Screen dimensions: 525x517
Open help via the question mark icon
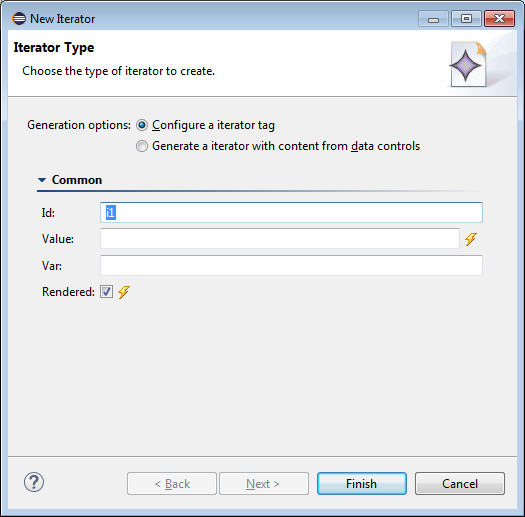click(34, 482)
